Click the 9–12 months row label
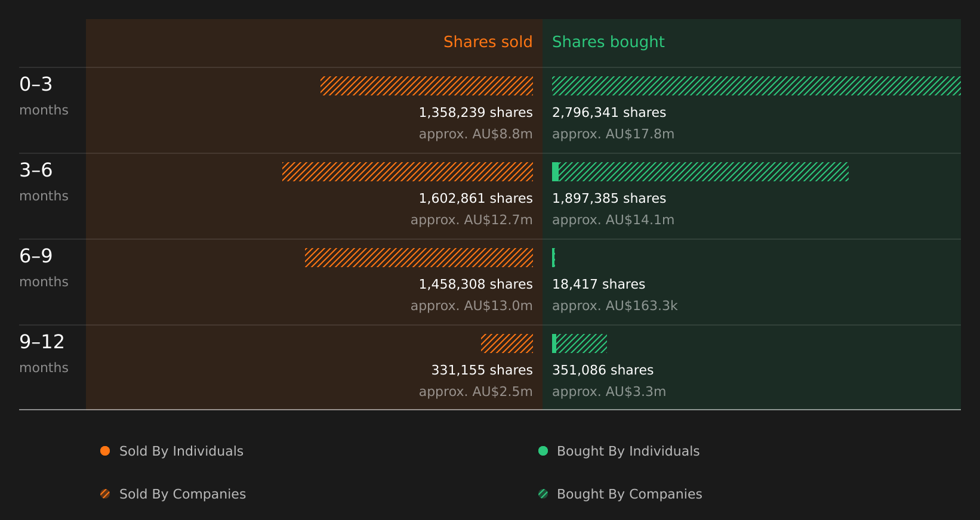This screenshot has width=980, height=520. coord(44,353)
